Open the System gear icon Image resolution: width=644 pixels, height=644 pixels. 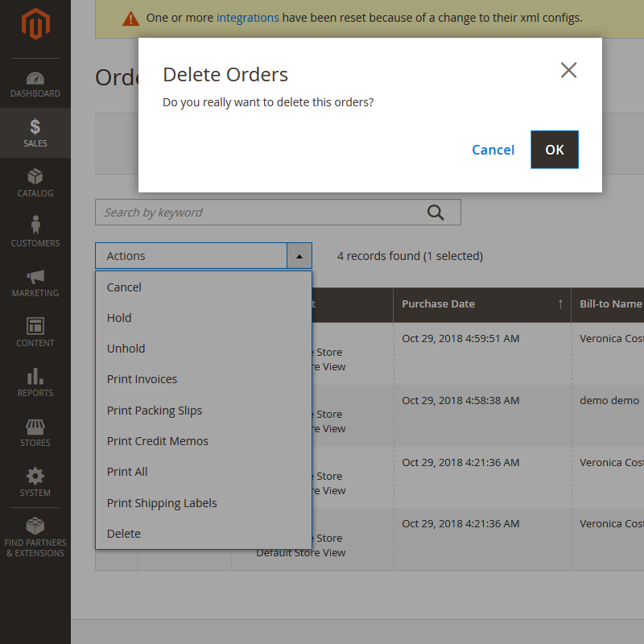pos(35,477)
